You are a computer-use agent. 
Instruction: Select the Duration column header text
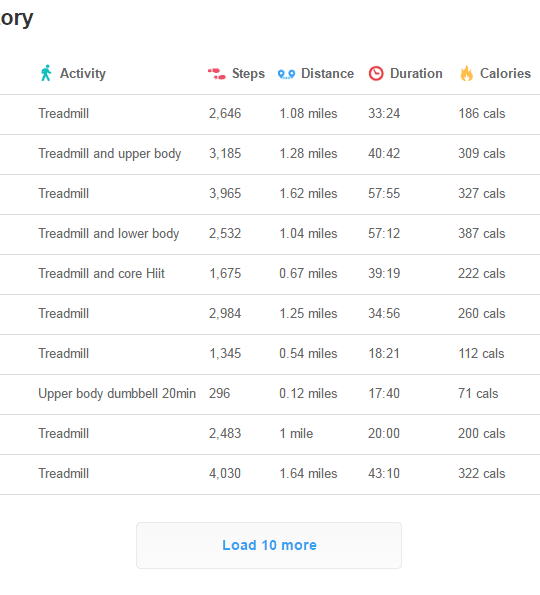click(416, 73)
